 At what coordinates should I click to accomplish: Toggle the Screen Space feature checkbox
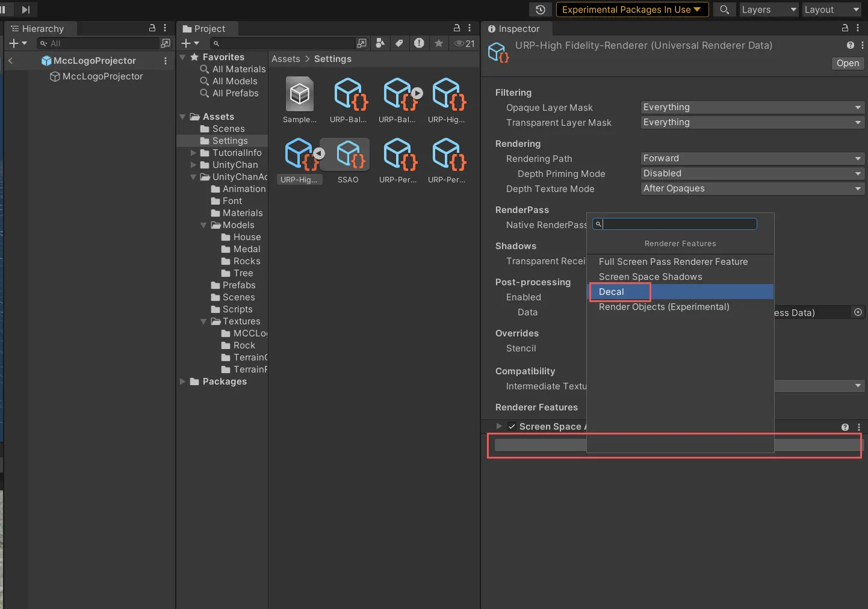pyautogui.click(x=512, y=427)
